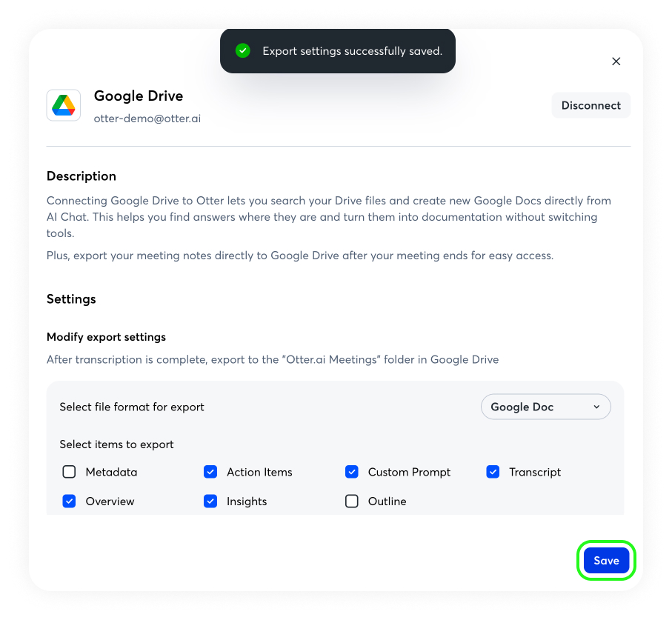Close the Google Drive settings dialog
This screenshot has height=620, width=672.
[x=616, y=61]
